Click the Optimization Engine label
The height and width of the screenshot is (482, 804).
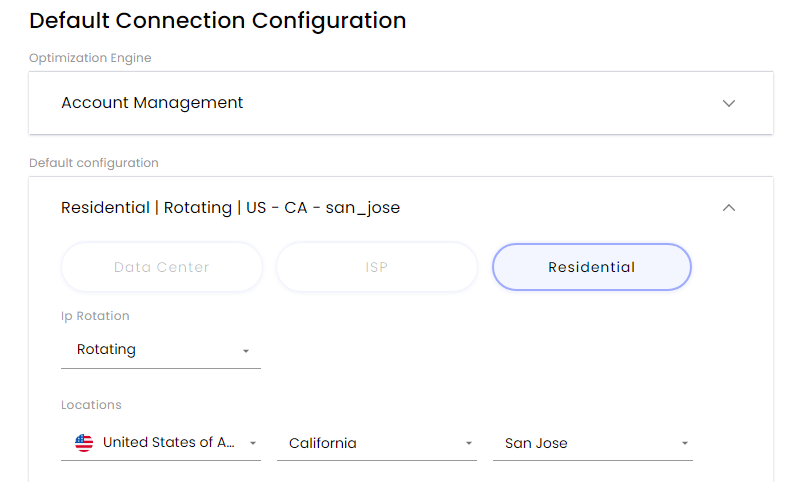(90, 58)
